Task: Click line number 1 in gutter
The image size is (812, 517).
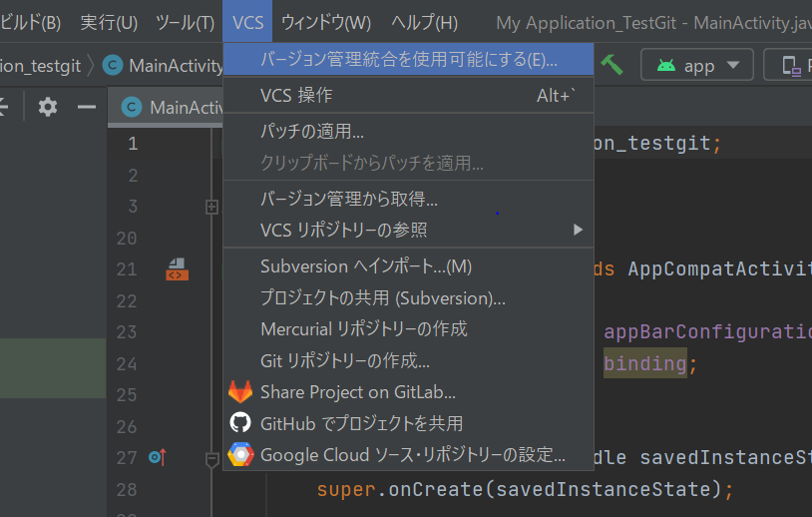Action: pos(133,144)
